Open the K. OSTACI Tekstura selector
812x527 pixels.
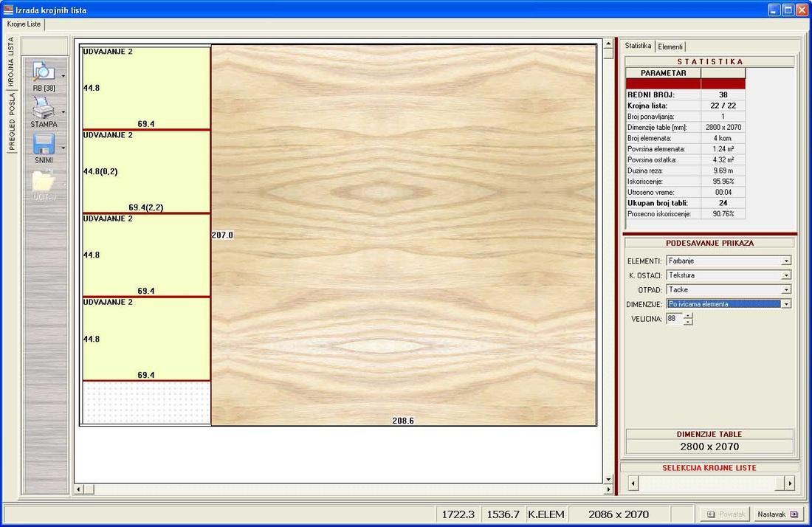[787, 275]
